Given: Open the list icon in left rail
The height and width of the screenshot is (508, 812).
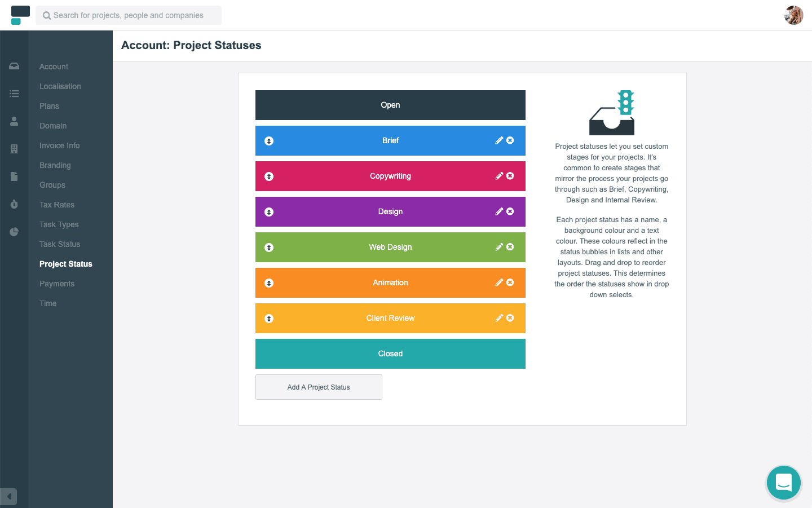Looking at the screenshot, I should click(14, 94).
